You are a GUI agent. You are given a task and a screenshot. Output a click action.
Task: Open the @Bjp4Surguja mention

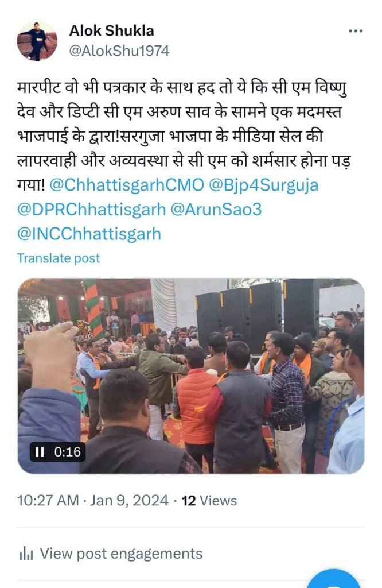263,185
